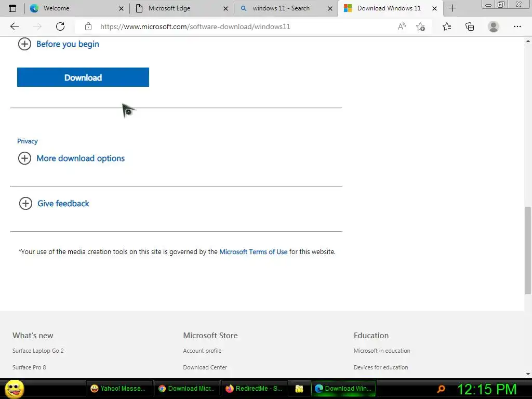Open Collections panel
The height and width of the screenshot is (399, 532).
pyautogui.click(x=470, y=26)
